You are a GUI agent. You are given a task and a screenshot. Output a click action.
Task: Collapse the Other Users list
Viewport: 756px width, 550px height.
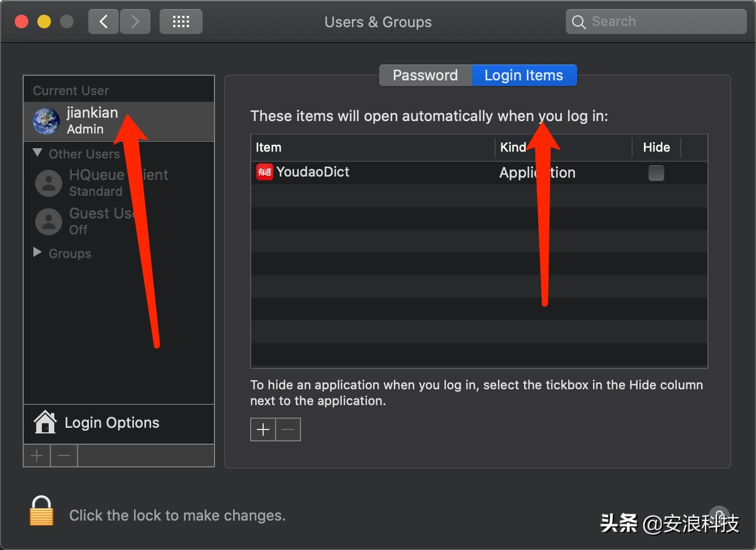(38, 153)
